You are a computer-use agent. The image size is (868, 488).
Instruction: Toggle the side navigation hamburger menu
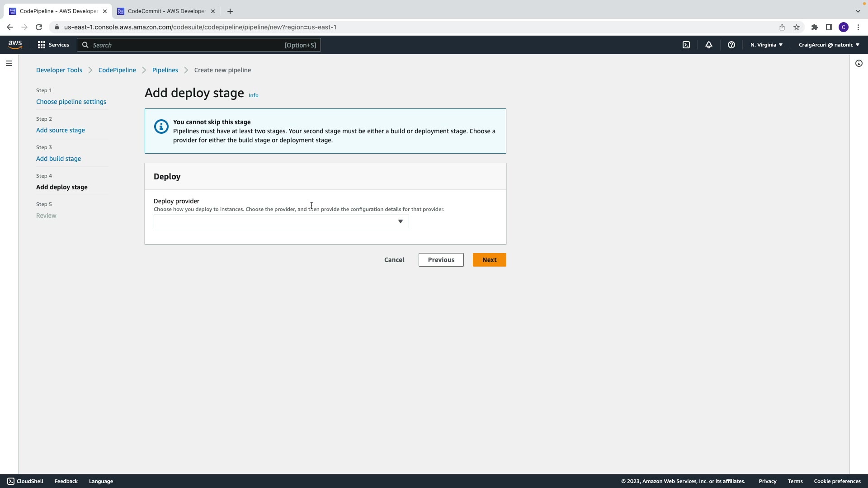pos(9,63)
